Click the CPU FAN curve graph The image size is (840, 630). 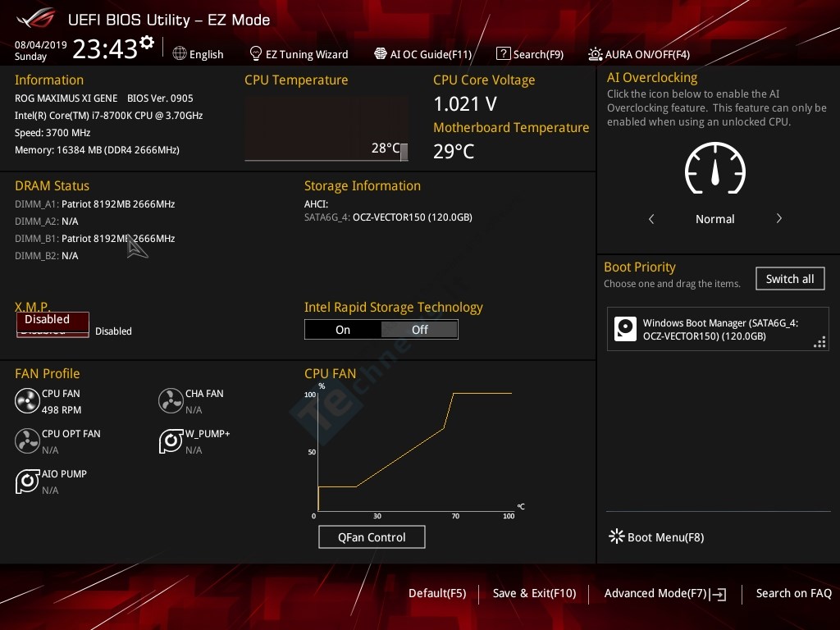coord(415,450)
